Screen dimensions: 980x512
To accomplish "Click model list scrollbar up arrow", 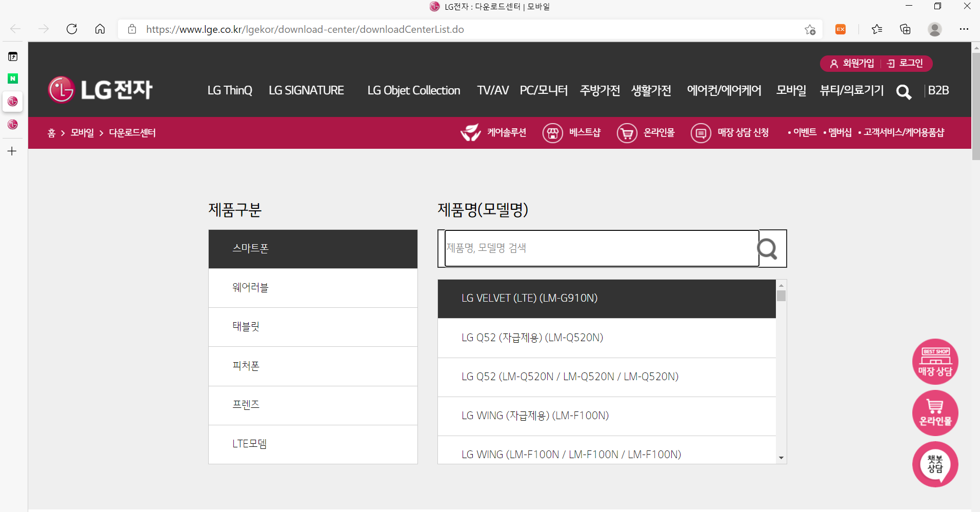I will pos(781,285).
